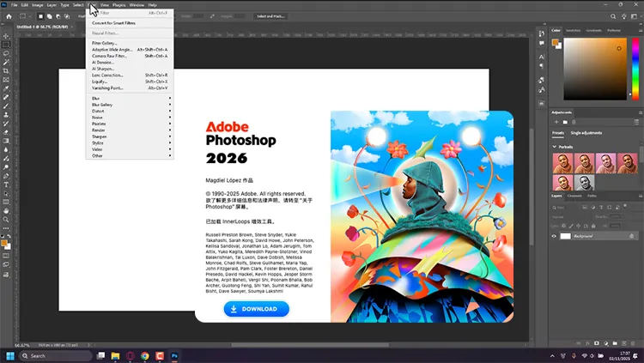Expand the Render filter submenu

coord(130,130)
